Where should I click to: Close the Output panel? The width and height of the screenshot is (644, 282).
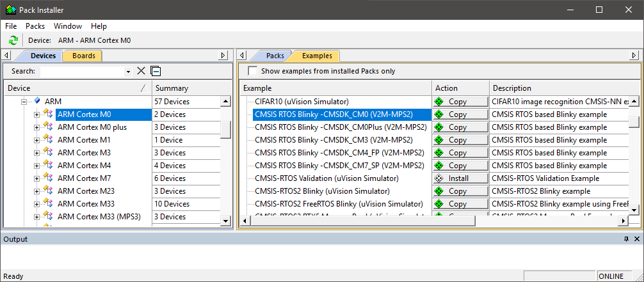(636, 239)
